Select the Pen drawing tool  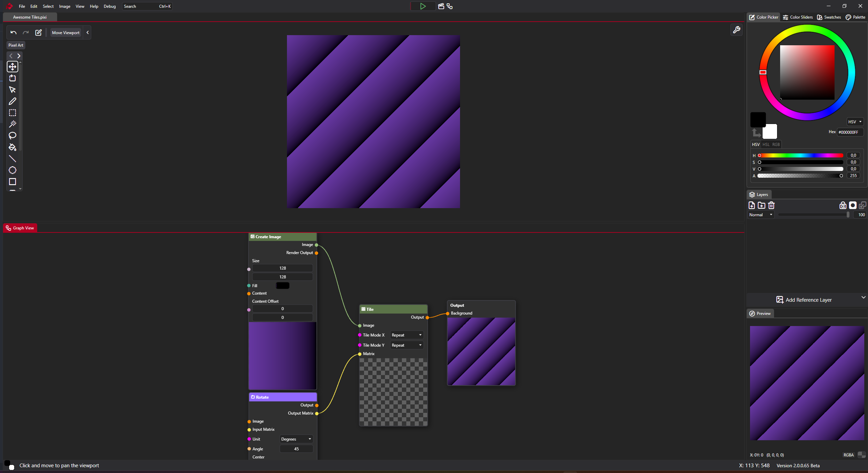coord(13,101)
